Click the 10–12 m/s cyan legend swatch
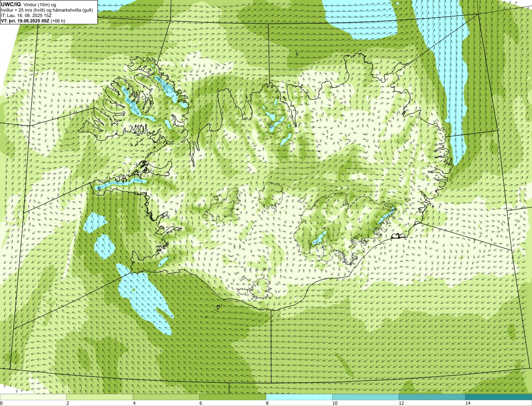 click(x=366, y=397)
